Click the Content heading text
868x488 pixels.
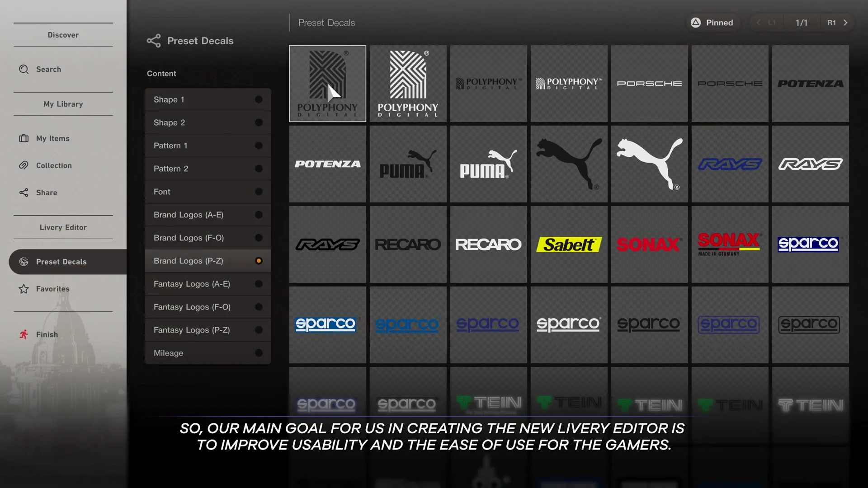click(x=161, y=73)
